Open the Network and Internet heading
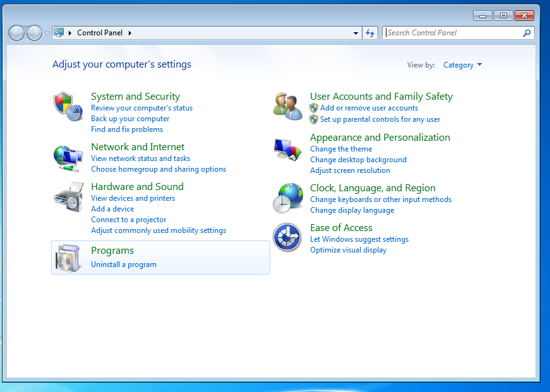Viewport: 550px width, 392px height. pyautogui.click(x=138, y=147)
